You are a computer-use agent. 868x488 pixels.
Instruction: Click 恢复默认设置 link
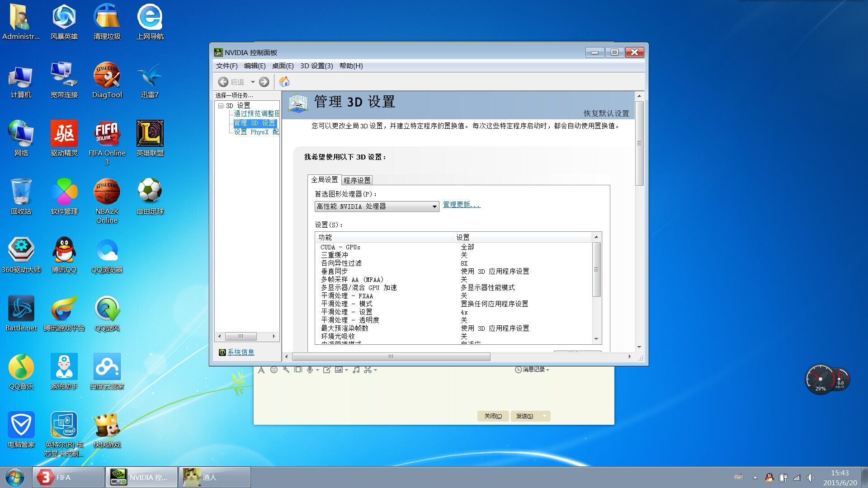[x=606, y=113]
